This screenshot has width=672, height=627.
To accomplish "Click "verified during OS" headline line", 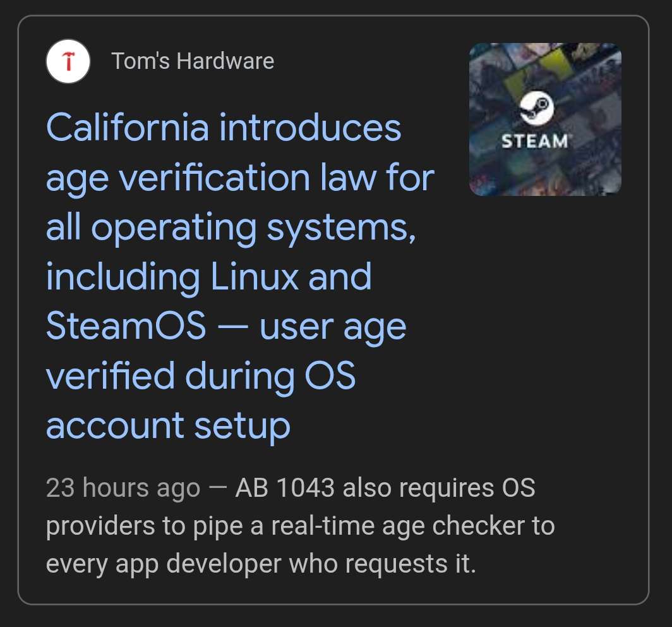I will point(201,377).
